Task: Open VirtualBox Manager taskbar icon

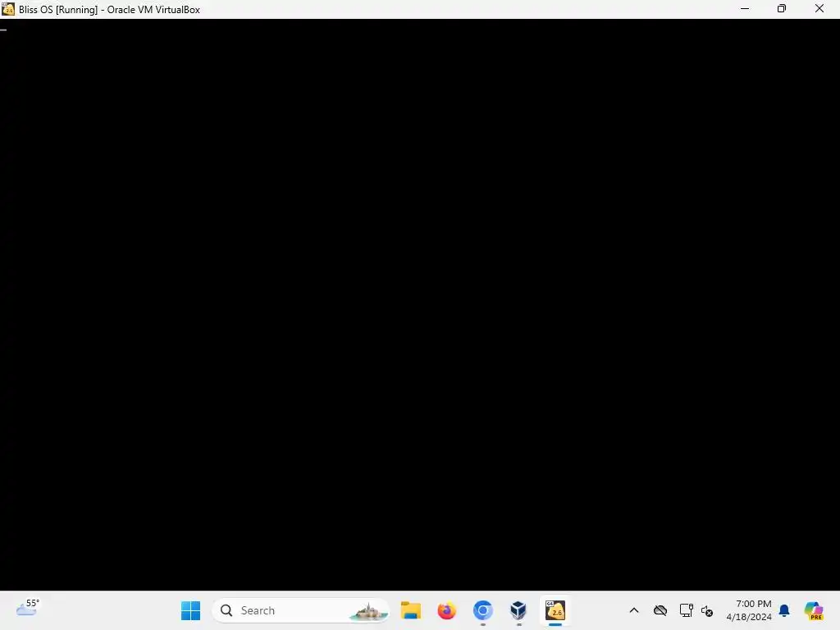Action: pos(518,610)
